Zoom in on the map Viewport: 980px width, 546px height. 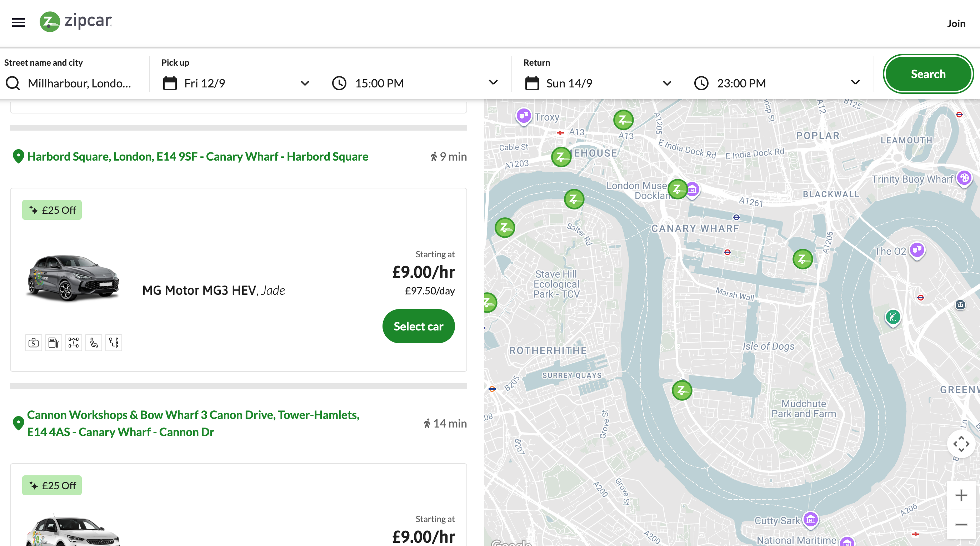pos(961,495)
